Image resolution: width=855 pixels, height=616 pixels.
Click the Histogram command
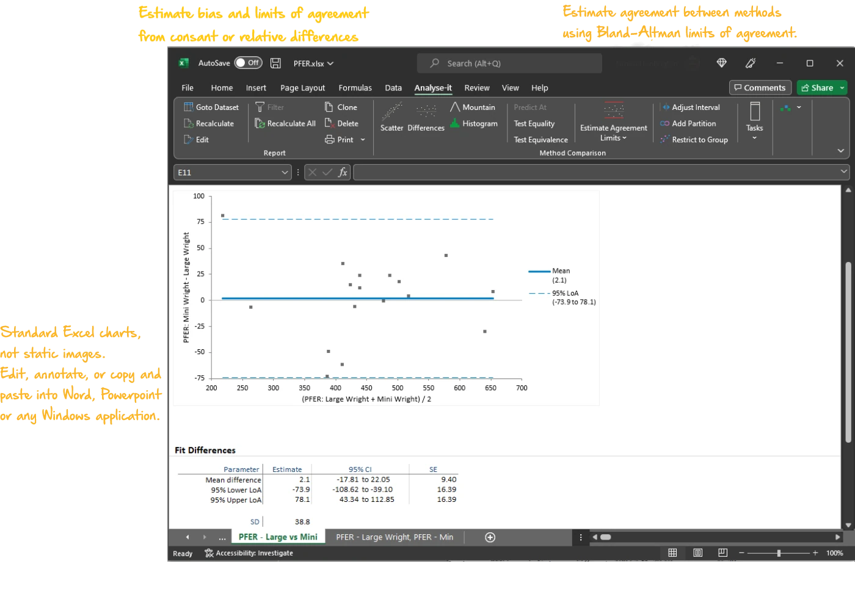click(474, 123)
